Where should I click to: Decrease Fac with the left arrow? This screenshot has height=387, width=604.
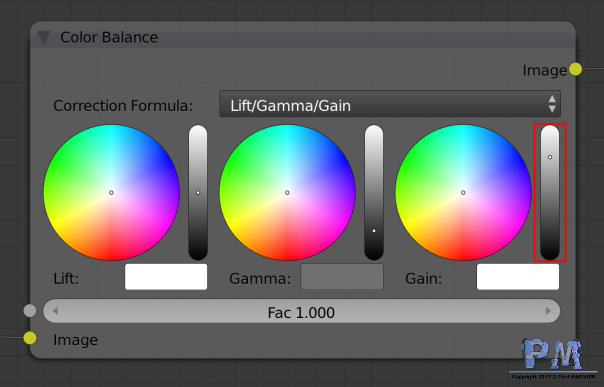coord(55,311)
